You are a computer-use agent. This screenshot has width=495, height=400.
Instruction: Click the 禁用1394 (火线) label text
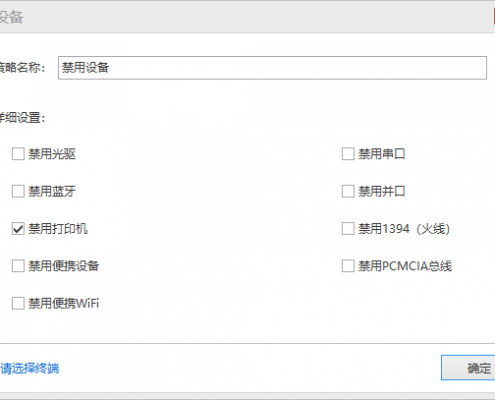click(x=404, y=229)
